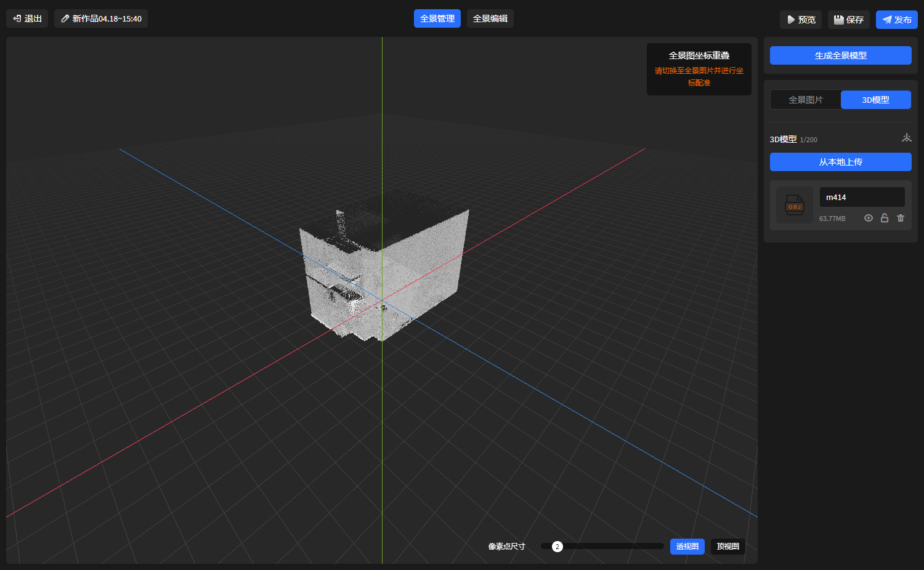Select the 3D模型 tab
Viewport: 924px width, 570px height.
click(x=875, y=100)
